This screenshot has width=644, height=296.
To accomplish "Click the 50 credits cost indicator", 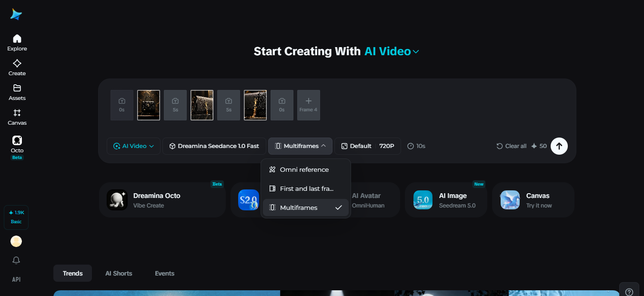I will (x=539, y=146).
